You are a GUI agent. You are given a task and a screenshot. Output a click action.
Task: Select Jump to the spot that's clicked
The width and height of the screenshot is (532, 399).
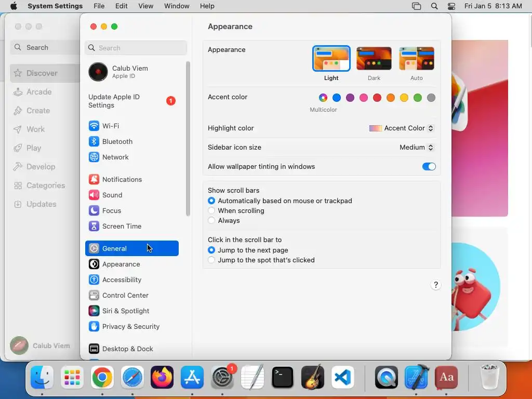tap(211, 260)
